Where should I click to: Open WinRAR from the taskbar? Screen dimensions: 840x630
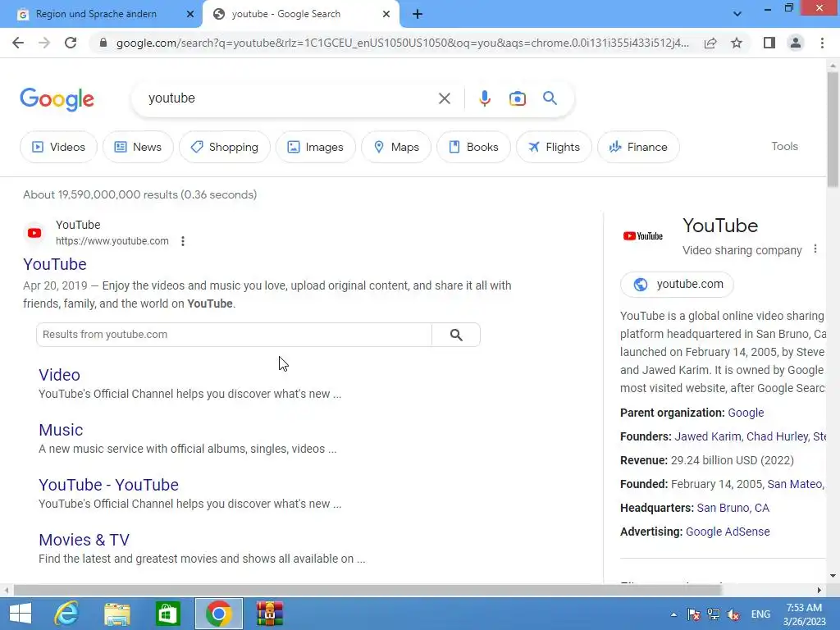pyautogui.click(x=269, y=614)
